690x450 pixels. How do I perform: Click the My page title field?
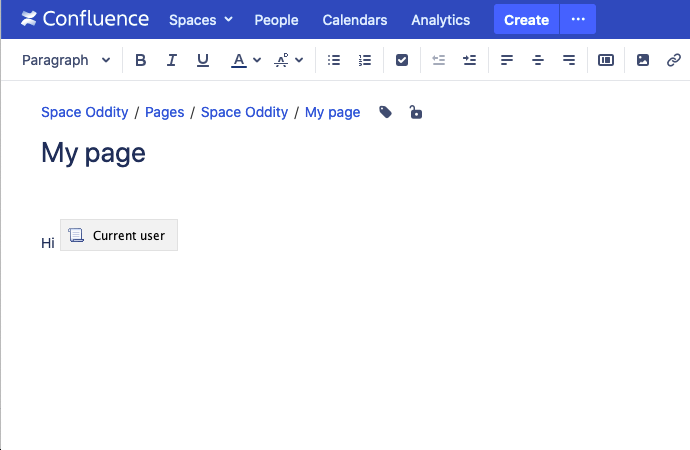93,153
